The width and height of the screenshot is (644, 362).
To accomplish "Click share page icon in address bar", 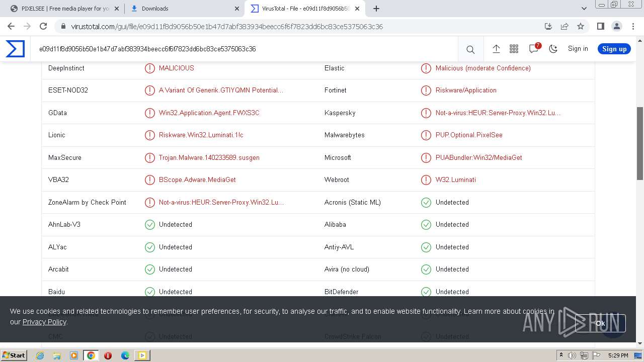I will point(565,26).
